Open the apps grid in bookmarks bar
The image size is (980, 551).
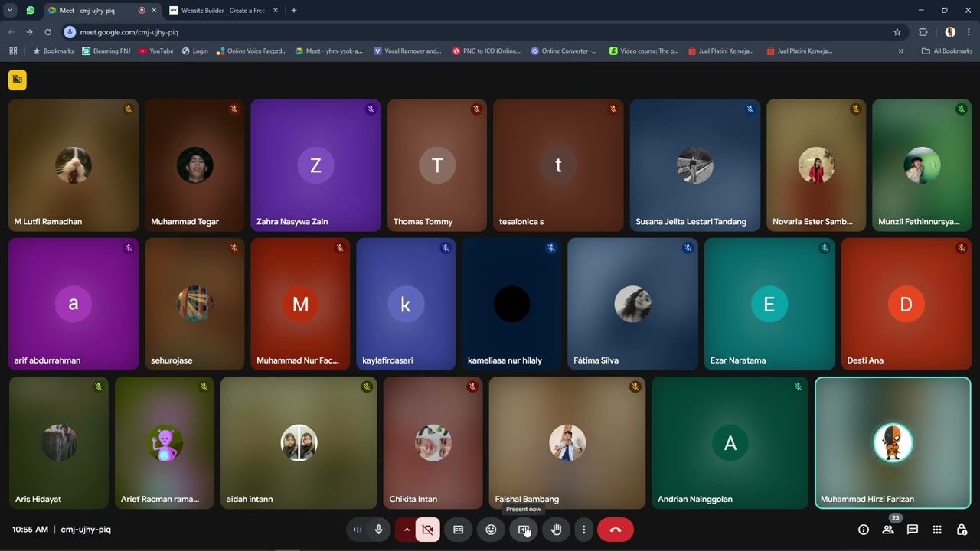(x=13, y=51)
